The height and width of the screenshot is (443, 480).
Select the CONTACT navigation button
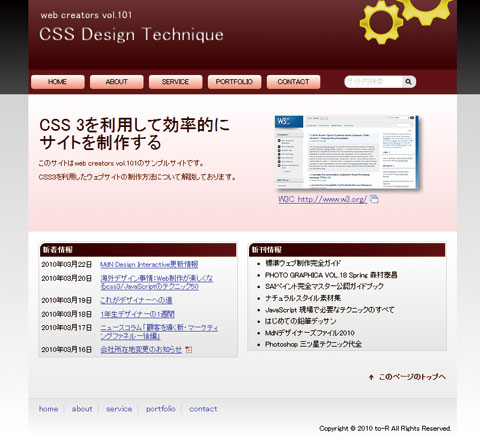pyautogui.click(x=293, y=82)
